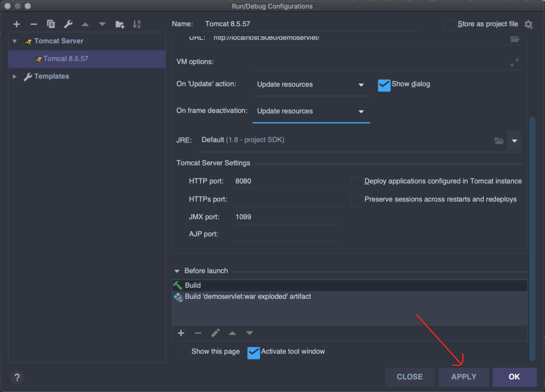Open the On 'Update' action dropdown
Image resolution: width=545 pixels, height=392 pixels.
tap(311, 85)
